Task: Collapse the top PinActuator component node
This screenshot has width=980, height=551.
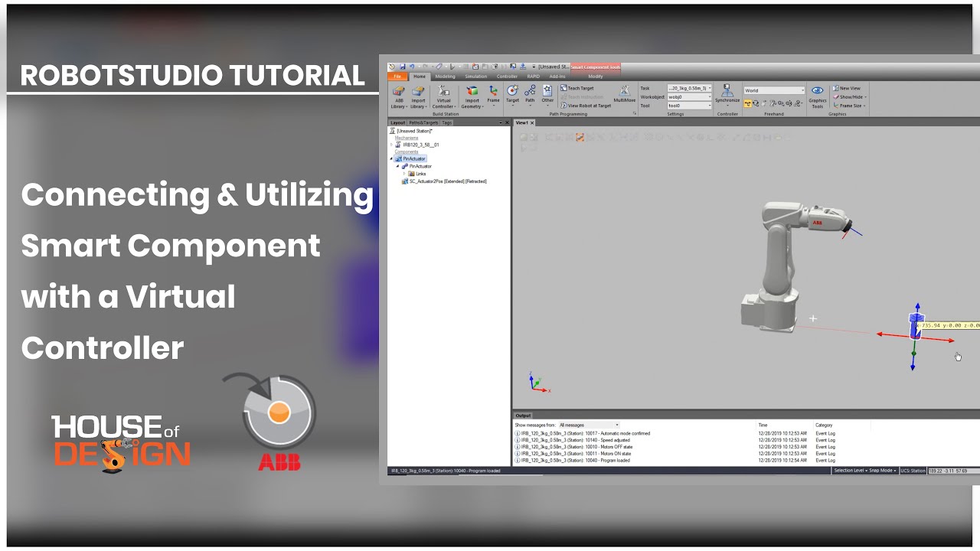Action: [x=391, y=158]
